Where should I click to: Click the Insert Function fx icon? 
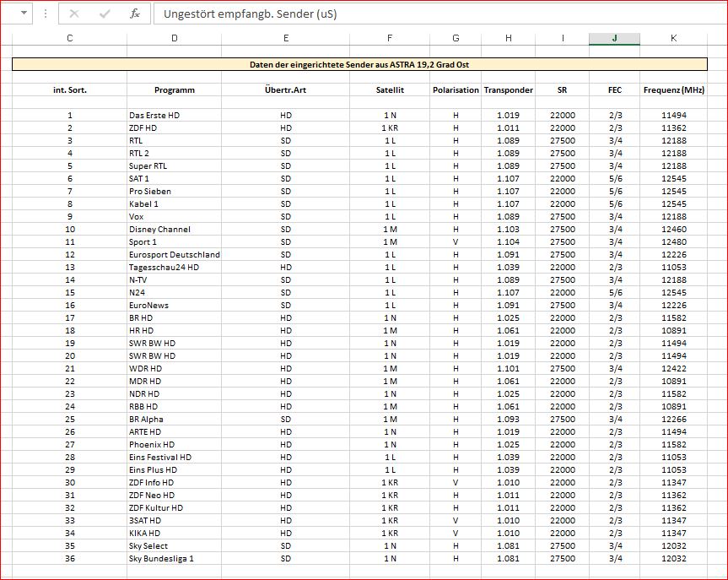135,14
